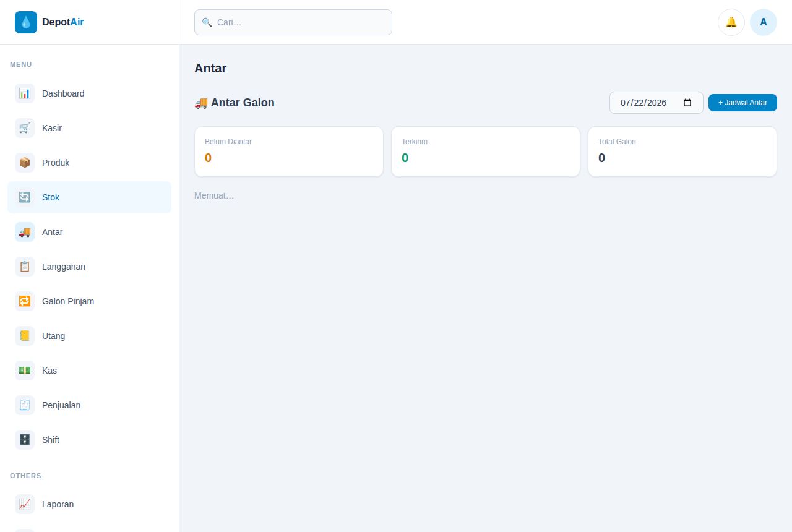The image size is (792, 532).
Task: Select the Penjualan receipt icon
Action: point(25,405)
